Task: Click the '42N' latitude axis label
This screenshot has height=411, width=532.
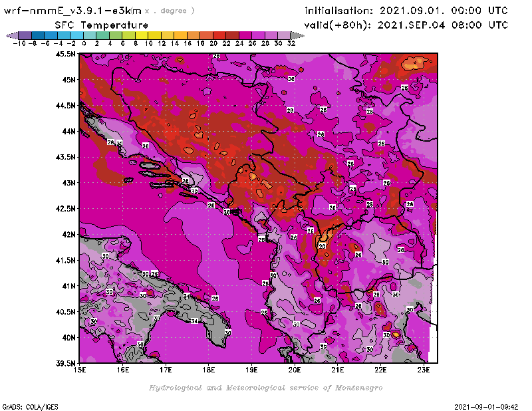Action: click(69, 235)
